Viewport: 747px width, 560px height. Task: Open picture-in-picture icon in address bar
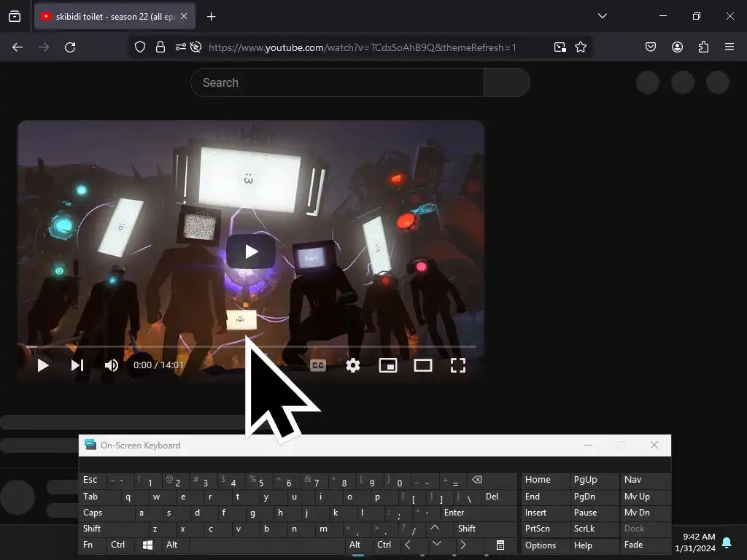(560, 47)
